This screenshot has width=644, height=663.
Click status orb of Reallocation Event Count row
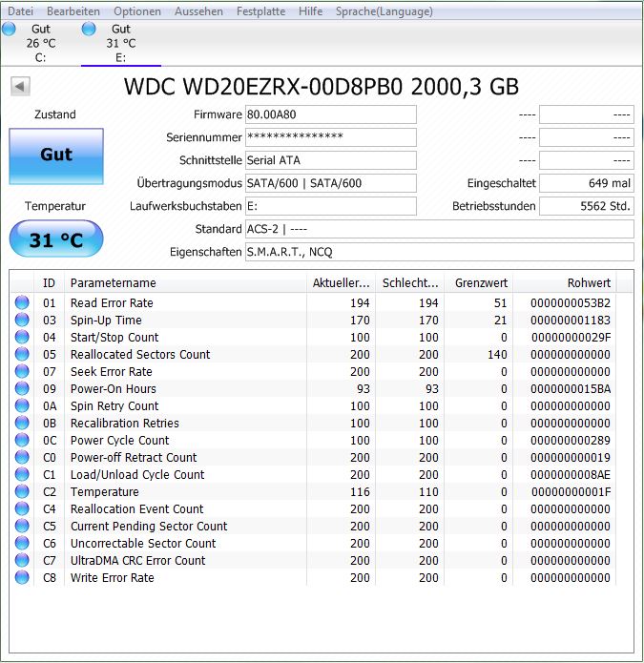22,508
